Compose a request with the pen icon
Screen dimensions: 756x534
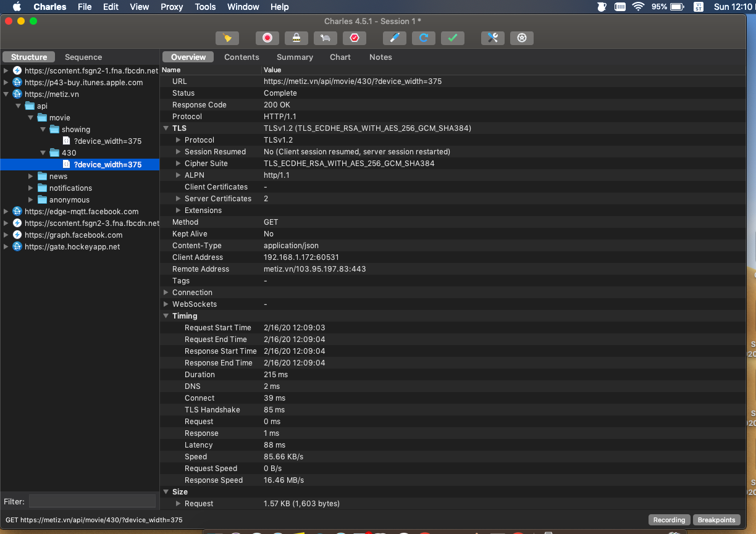395,38
